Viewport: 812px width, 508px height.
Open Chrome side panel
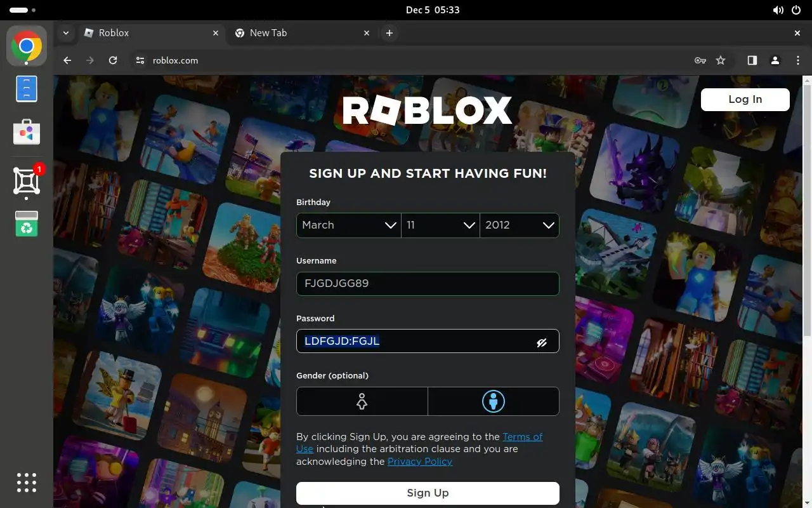coord(752,60)
